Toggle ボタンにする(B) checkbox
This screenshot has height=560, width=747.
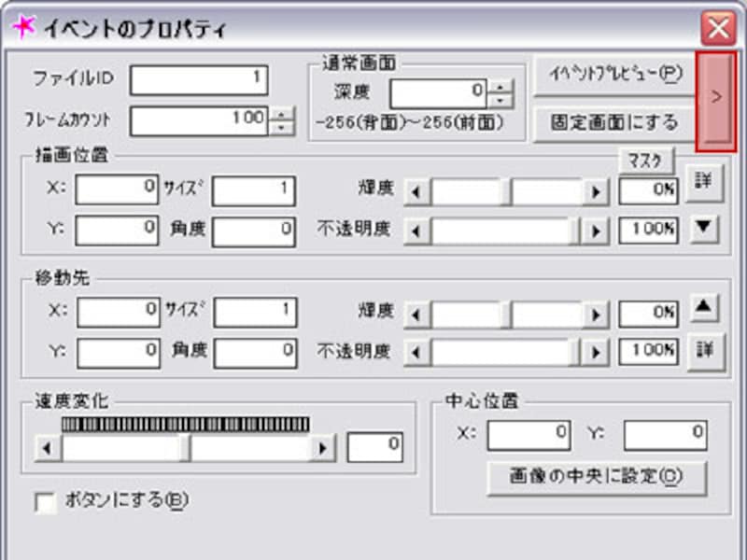(x=46, y=502)
